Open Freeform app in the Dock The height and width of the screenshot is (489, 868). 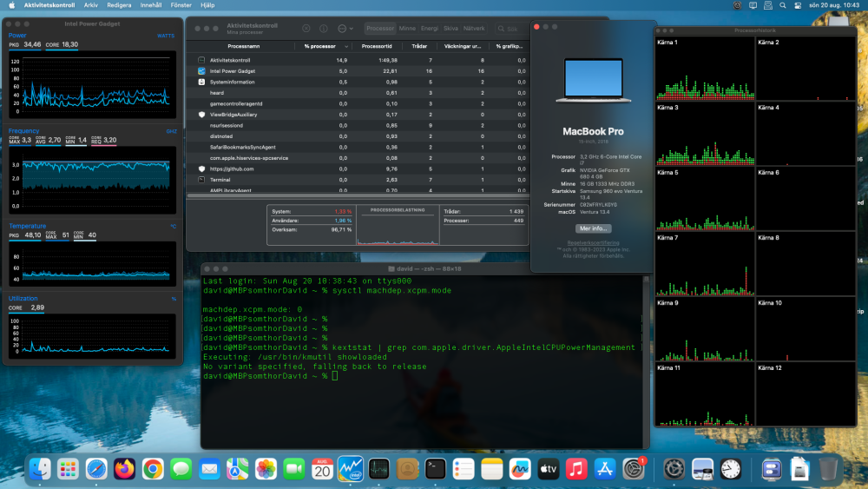pyautogui.click(x=520, y=470)
